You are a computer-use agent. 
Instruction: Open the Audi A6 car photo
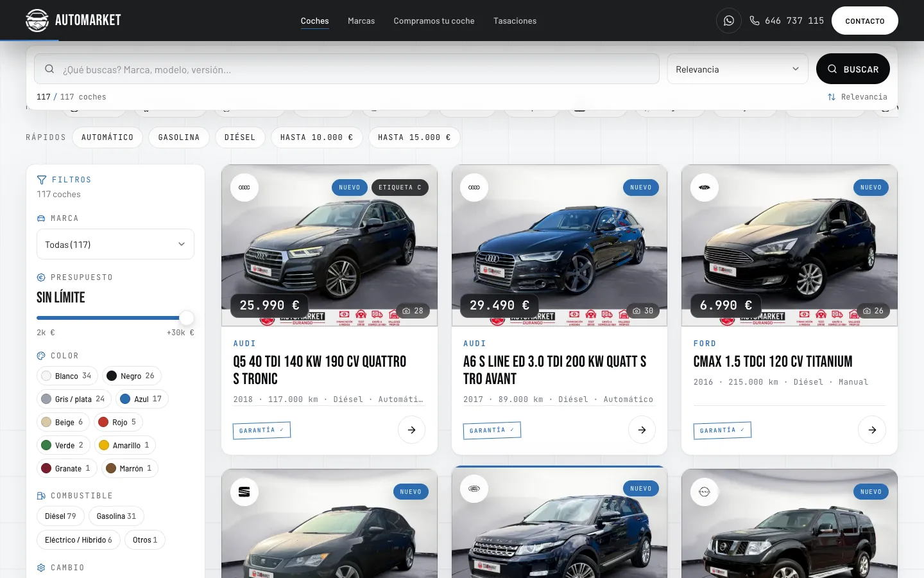(x=560, y=245)
